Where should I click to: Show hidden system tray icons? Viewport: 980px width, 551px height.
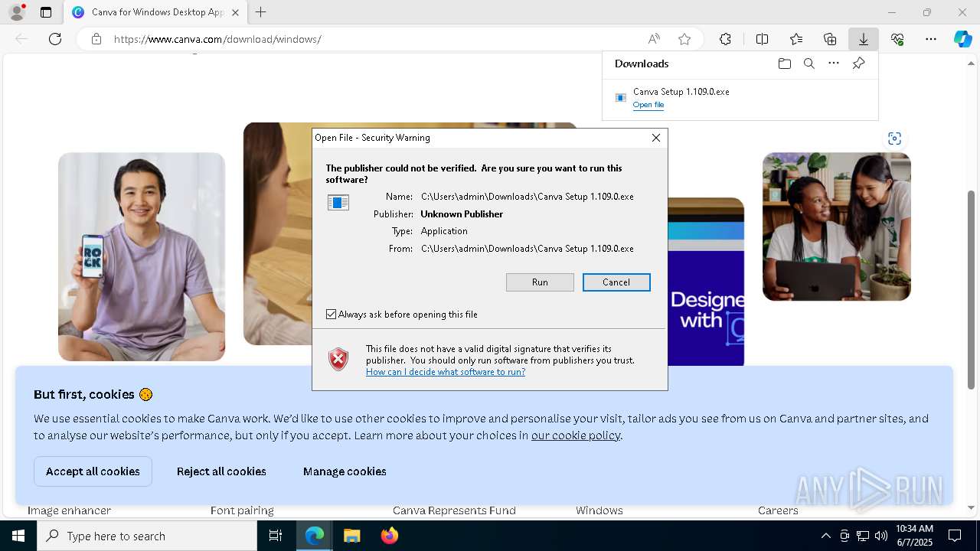coord(825,536)
